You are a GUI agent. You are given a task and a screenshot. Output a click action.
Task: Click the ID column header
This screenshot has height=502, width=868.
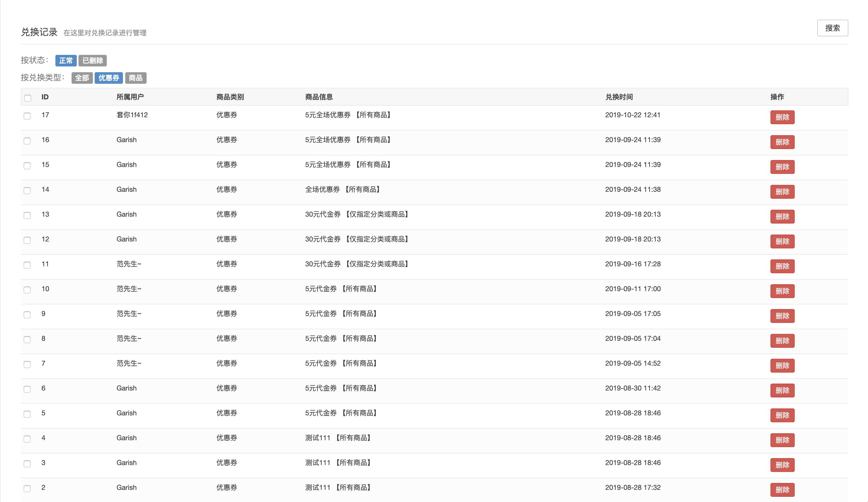[45, 97]
